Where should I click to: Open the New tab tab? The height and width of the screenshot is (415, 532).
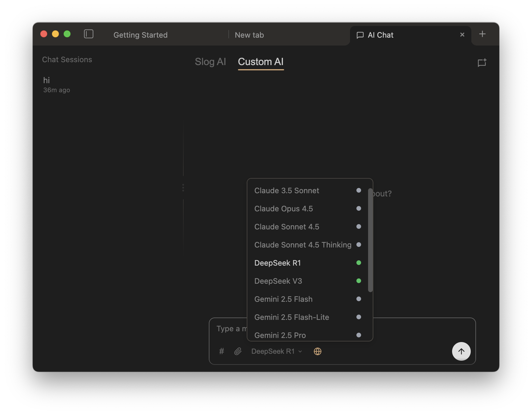tap(249, 35)
